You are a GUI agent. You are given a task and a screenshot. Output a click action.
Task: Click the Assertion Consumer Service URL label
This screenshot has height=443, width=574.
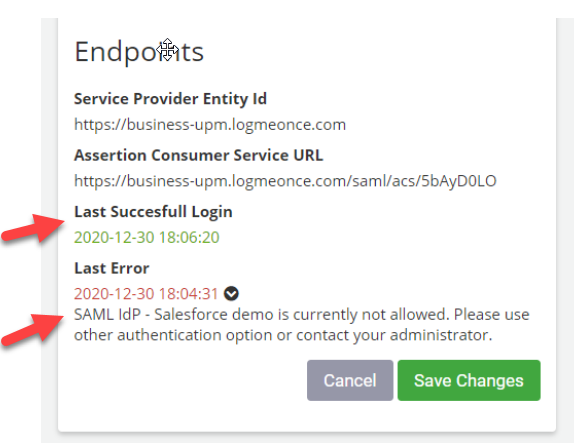pos(199,155)
